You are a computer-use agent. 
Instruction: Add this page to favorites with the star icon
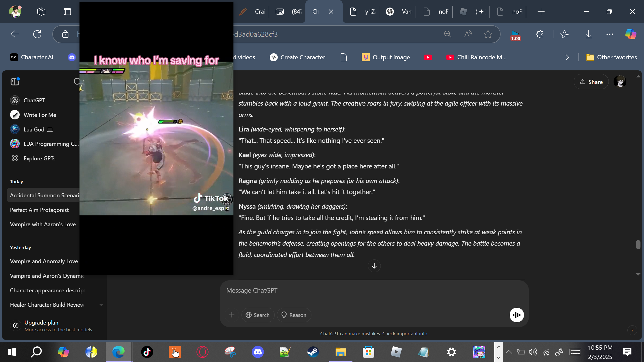[488, 34]
